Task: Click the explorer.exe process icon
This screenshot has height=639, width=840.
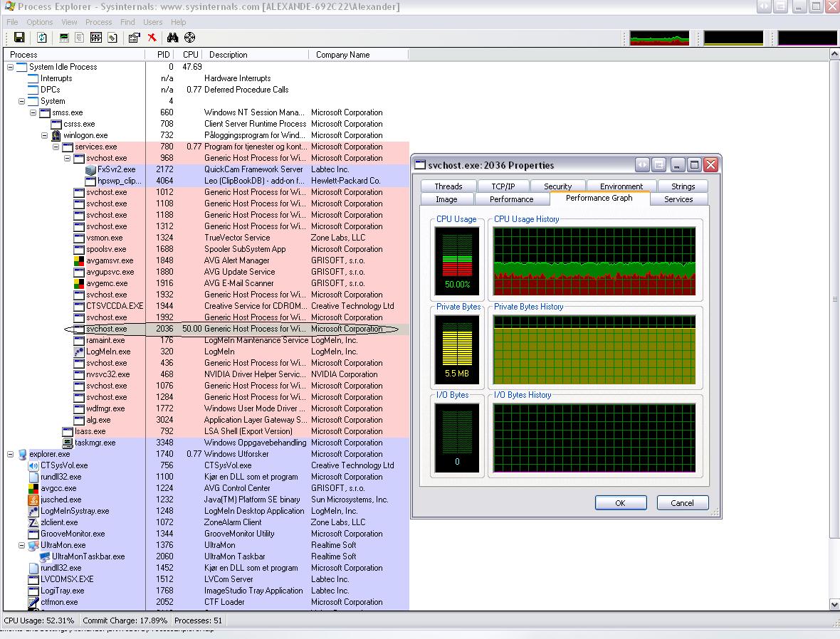Action: coord(22,454)
